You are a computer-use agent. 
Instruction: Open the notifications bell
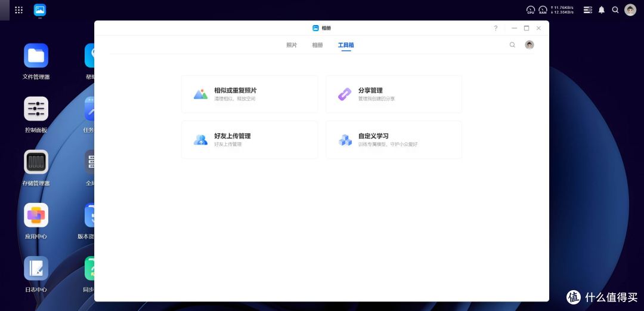[x=602, y=10]
